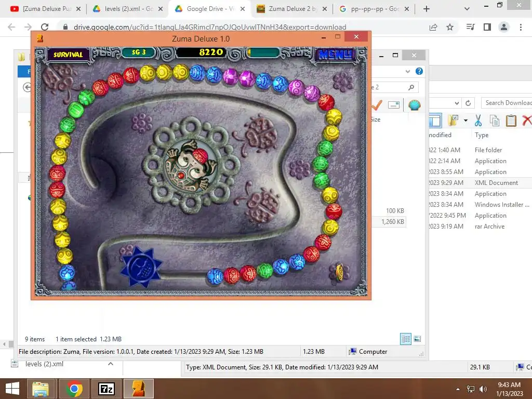Select the 1,260 KB size entry
This screenshot has width=532, height=399.
coord(393,221)
